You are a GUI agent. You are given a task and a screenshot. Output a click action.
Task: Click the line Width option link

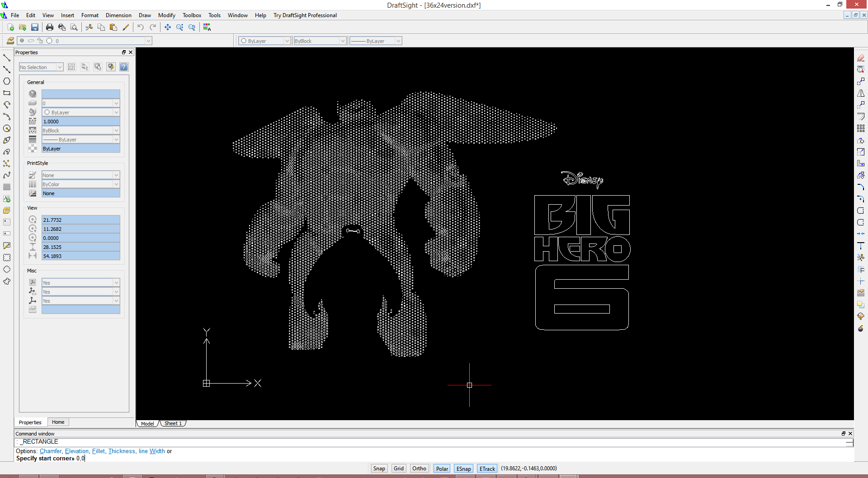point(152,451)
